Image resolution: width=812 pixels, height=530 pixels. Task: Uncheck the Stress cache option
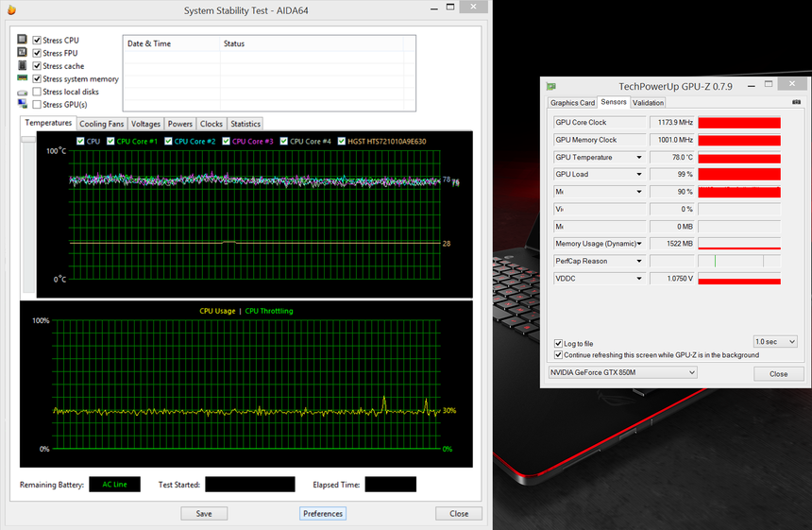tap(37, 66)
